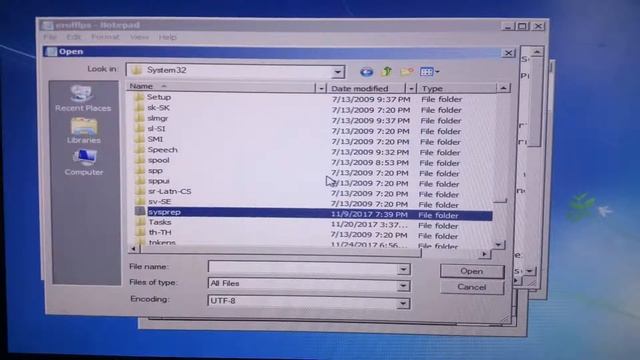Screen dimensions: 640x360
Task: Click the Create New Folder icon
Action: (407, 72)
